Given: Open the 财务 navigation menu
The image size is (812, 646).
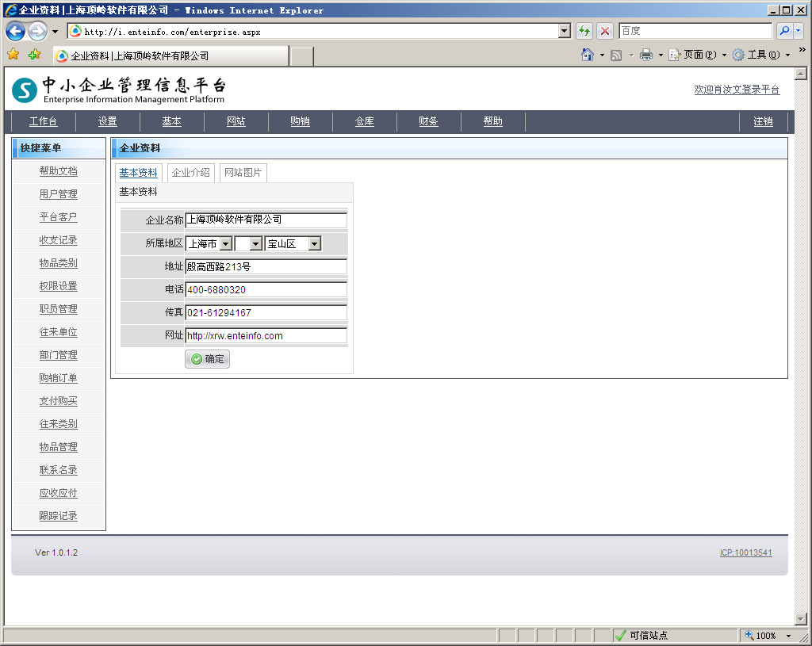Looking at the screenshot, I should tap(428, 121).
